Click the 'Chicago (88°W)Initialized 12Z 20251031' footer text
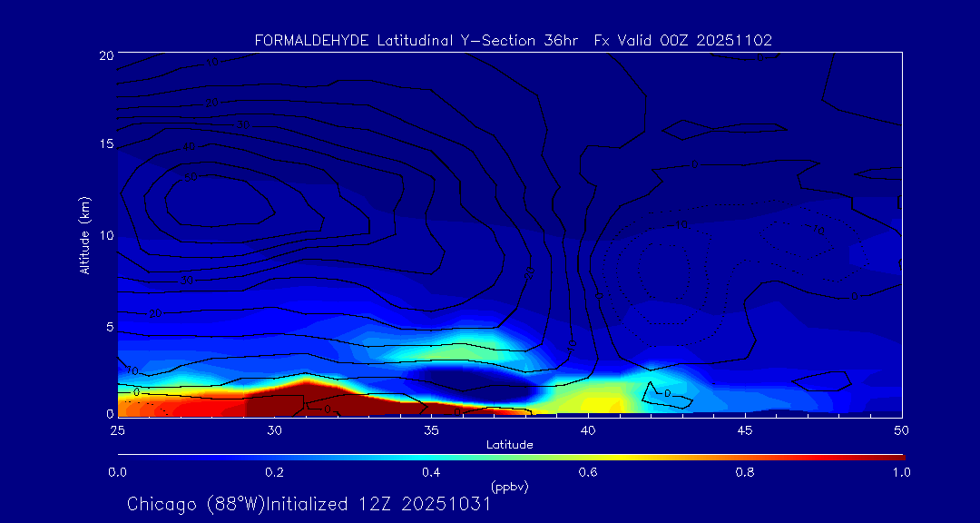The width and height of the screenshot is (980, 523). 309,504
